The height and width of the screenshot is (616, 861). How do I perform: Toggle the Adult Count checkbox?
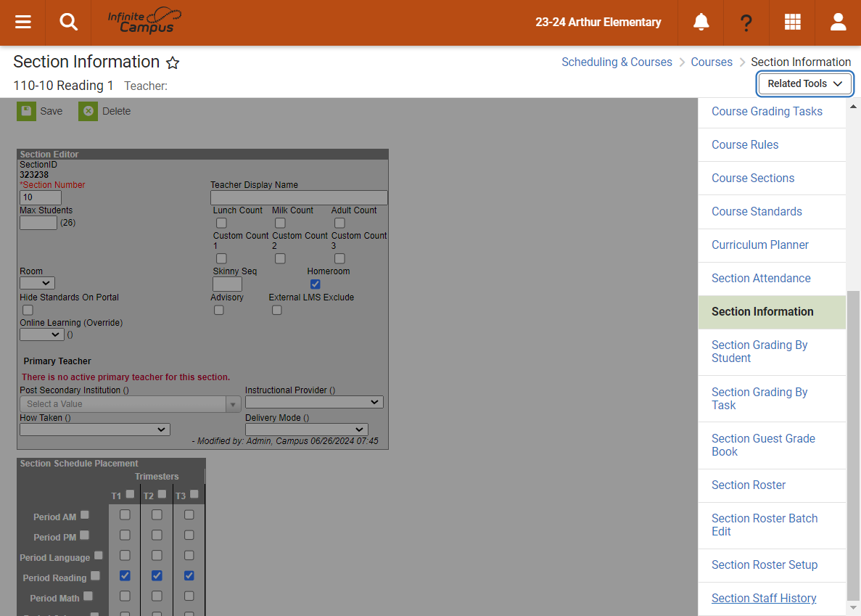click(x=339, y=223)
